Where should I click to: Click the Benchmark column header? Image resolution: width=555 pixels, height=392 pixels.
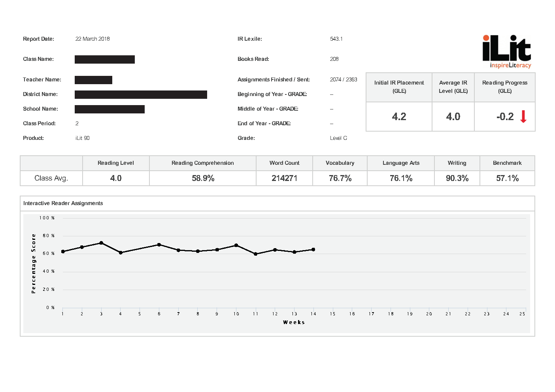point(507,163)
